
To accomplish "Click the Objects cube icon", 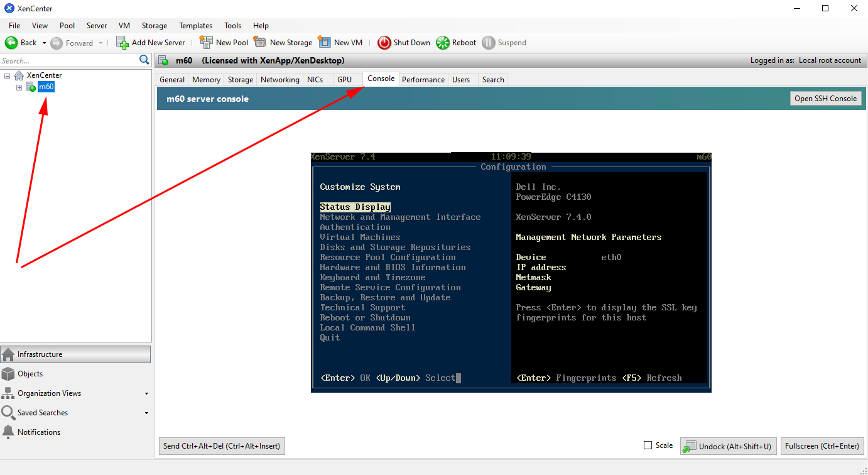I will (x=8, y=374).
